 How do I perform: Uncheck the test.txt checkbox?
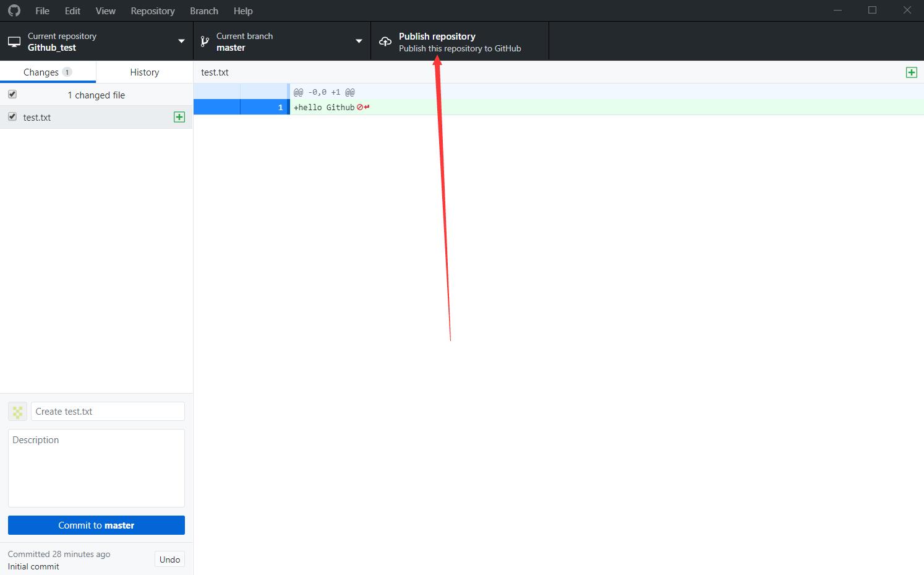tap(12, 116)
